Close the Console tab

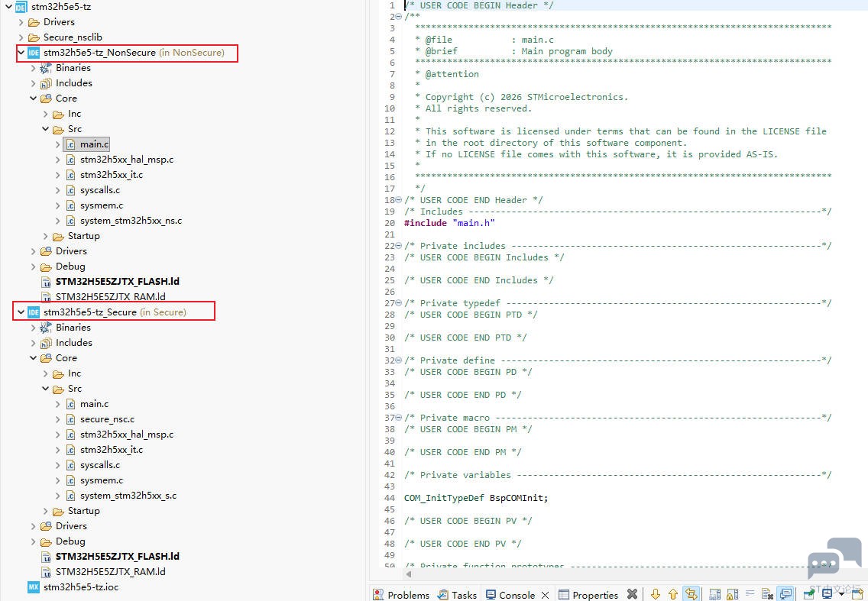(546, 595)
